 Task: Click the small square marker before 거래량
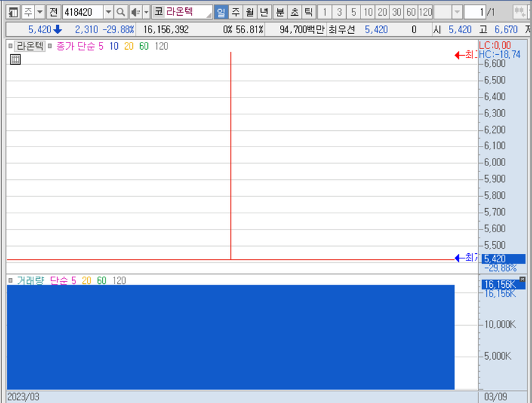click(x=10, y=280)
